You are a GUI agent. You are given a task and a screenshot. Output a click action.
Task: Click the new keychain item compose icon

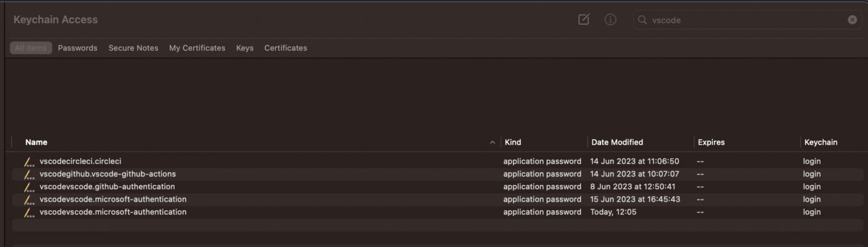584,20
